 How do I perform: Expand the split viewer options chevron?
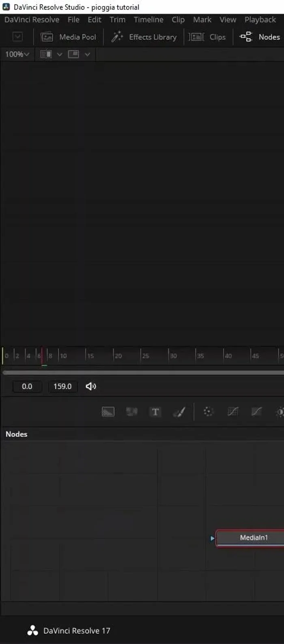click(60, 54)
